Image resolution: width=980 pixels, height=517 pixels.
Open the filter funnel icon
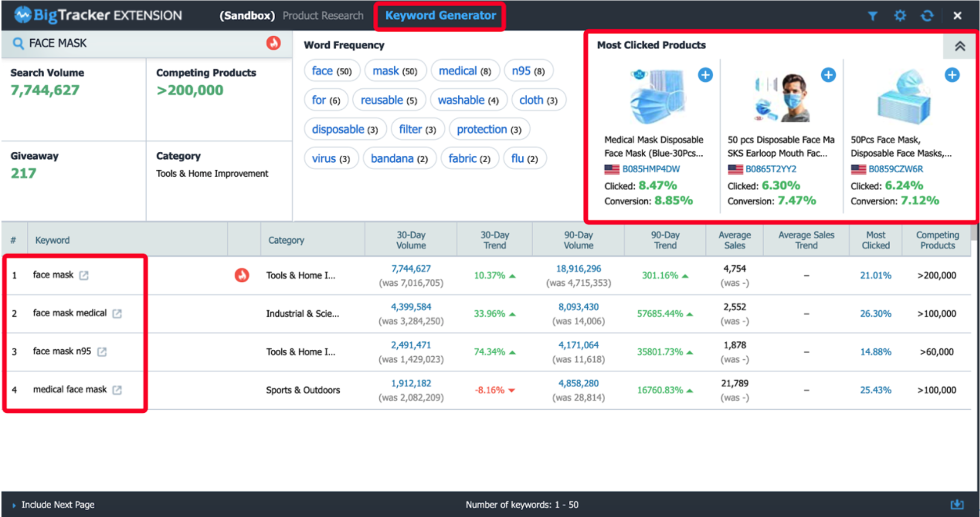(872, 16)
